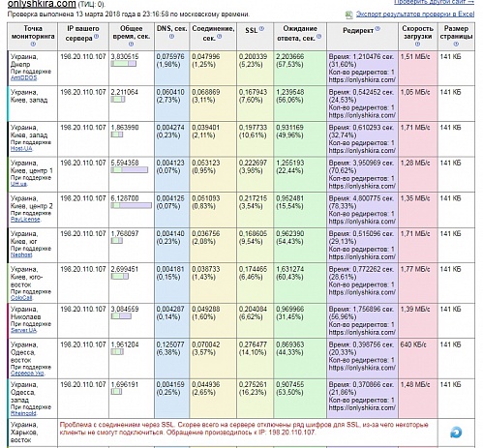The height and width of the screenshot is (448, 483).
Task: Select download speed 640 КБ/с
Action: [x=413, y=344]
